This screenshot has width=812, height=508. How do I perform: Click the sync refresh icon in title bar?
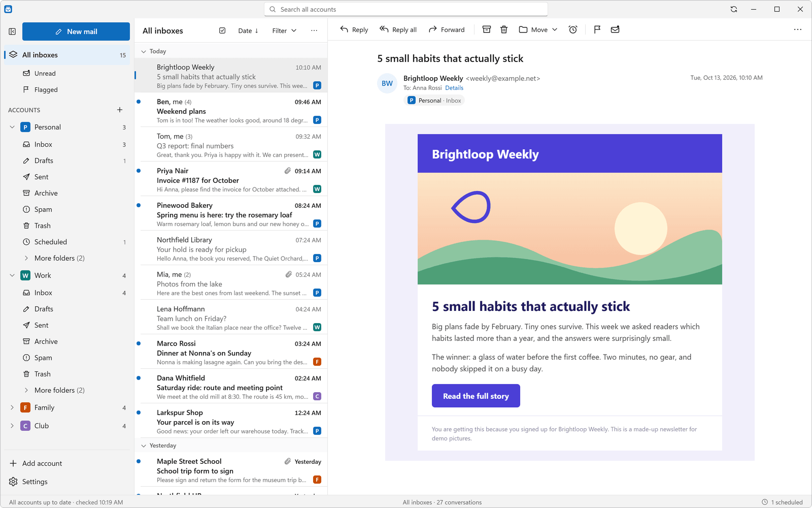tap(734, 9)
